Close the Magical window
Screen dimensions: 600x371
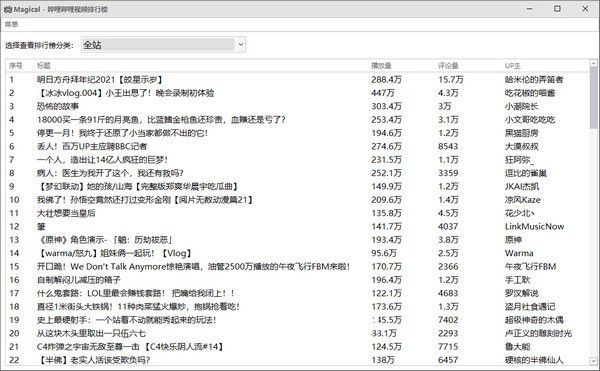tap(585, 8)
